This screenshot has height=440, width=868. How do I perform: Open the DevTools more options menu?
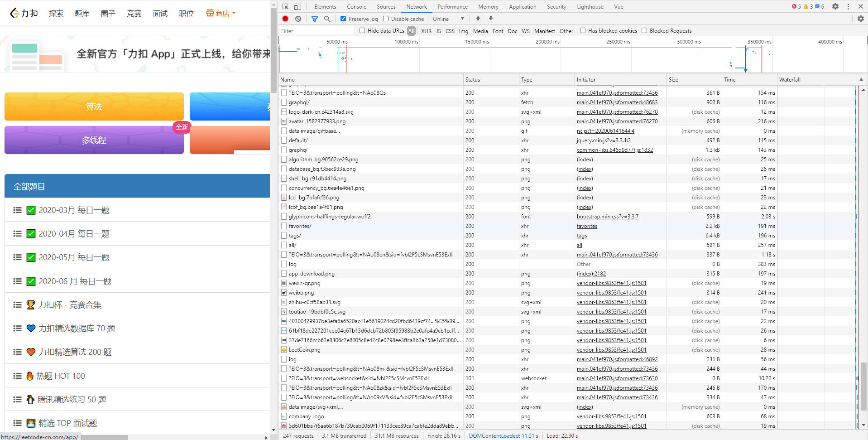click(x=848, y=6)
